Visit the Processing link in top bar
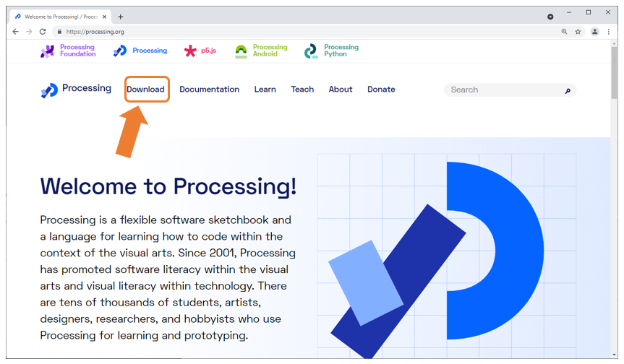Viewport: 624px width, 364px height. pyautogui.click(x=150, y=51)
